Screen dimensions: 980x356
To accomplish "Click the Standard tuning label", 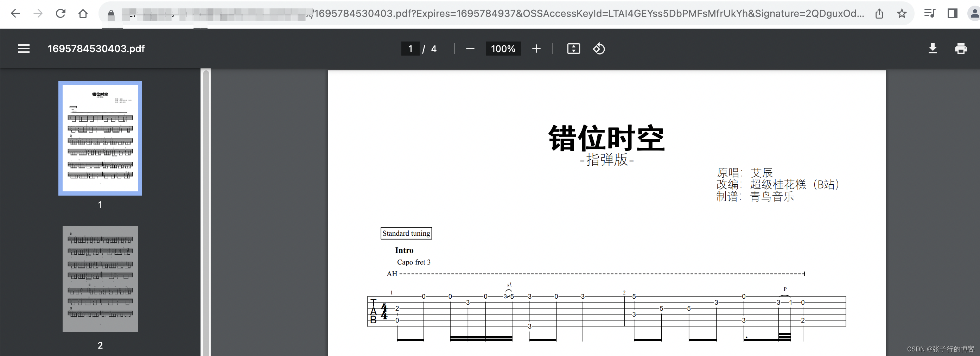I will [x=406, y=233].
